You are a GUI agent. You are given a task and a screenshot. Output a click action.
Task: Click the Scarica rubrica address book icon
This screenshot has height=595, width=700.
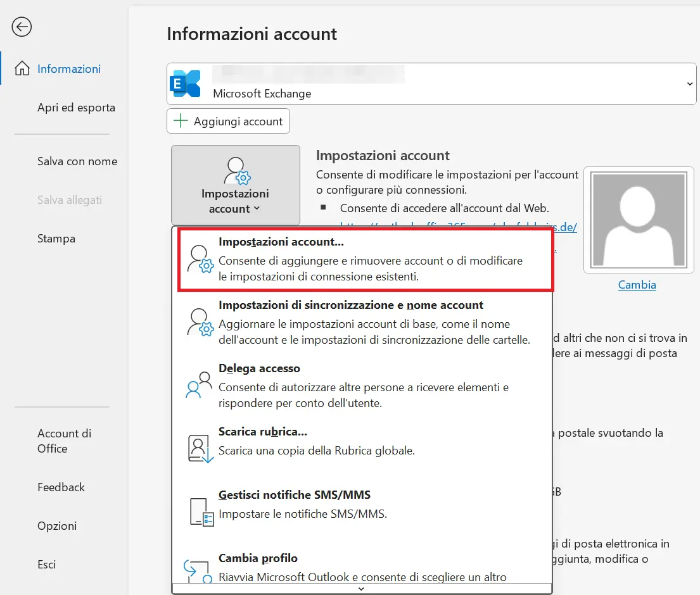[x=200, y=449]
